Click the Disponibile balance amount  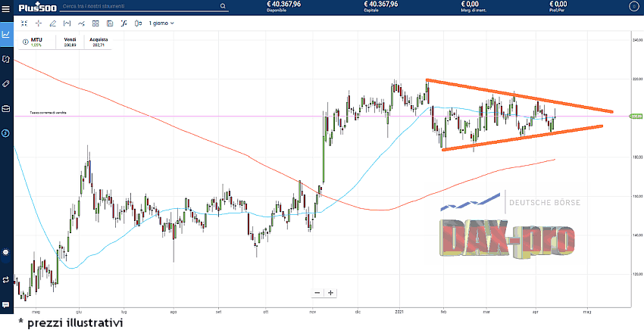pos(284,4)
